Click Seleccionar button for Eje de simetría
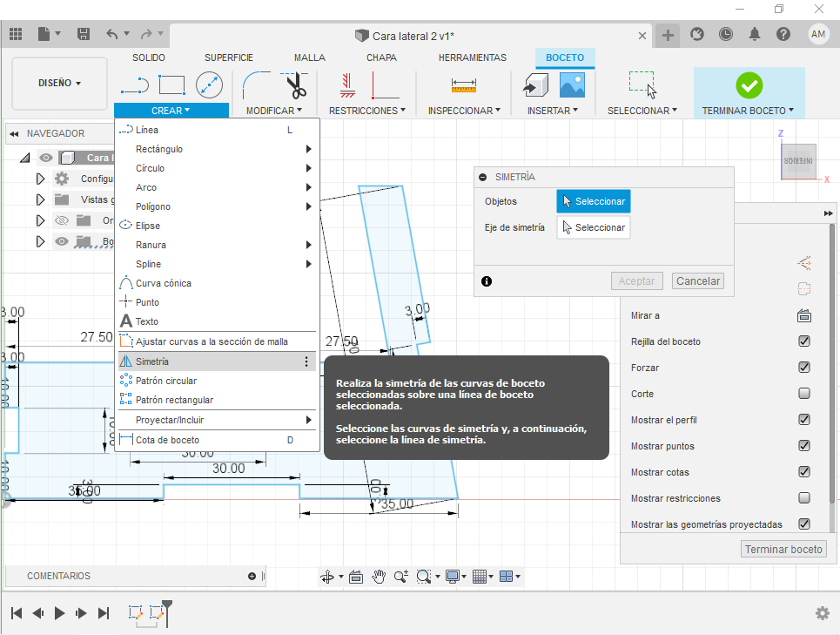840x635 pixels. pyautogui.click(x=594, y=227)
